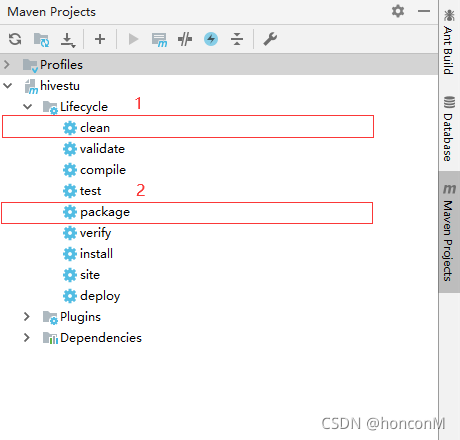The image size is (460, 440).
Task: Expand the Profiles node
Action: 7,64
